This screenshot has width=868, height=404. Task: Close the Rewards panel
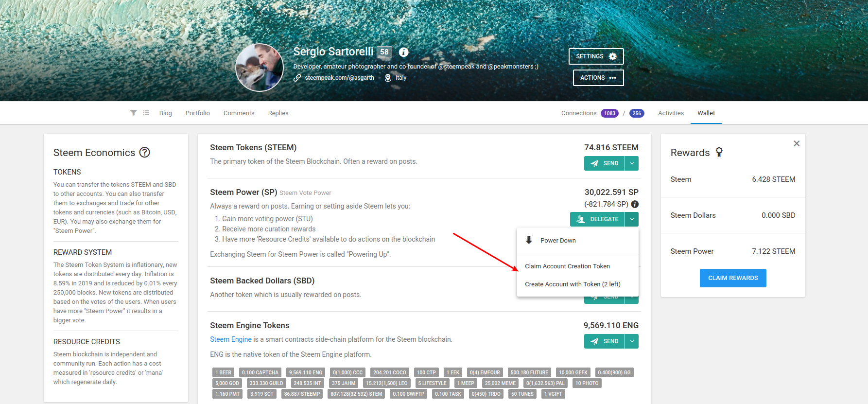797,143
